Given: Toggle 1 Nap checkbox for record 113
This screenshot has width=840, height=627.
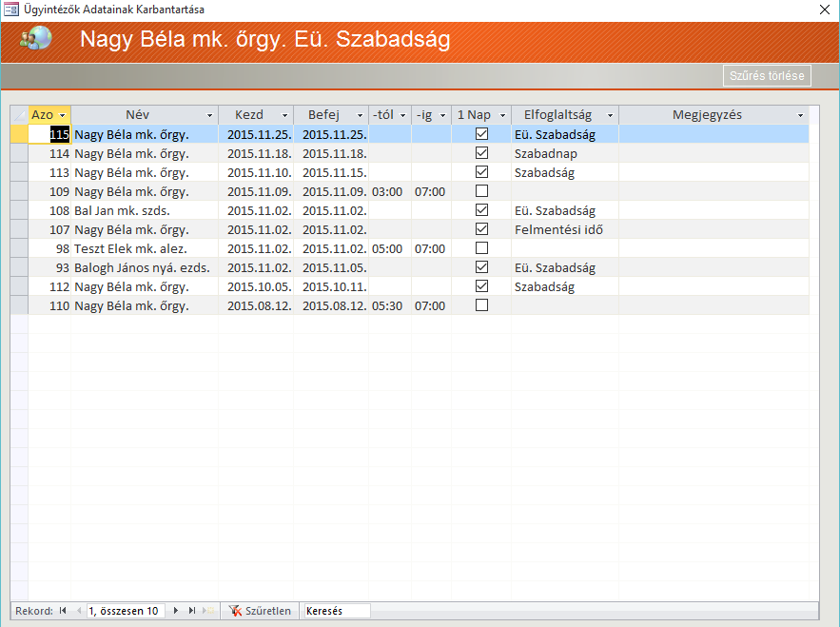Looking at the screenshot, I should pos(481,172).
